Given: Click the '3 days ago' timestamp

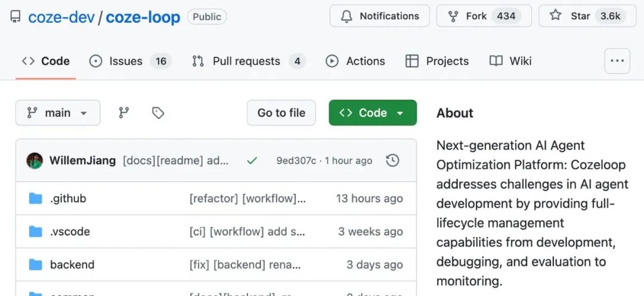Looking at the screenshot, I should tap(374, 264).
